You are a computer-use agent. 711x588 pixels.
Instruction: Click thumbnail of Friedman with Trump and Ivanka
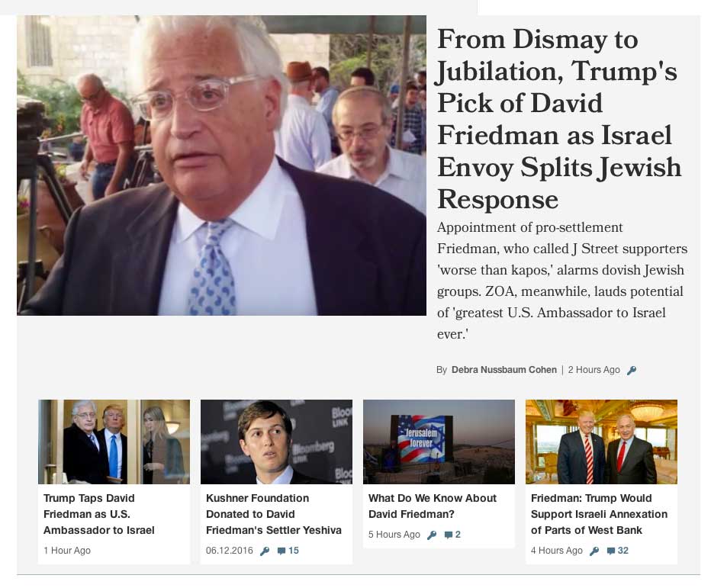pyautogui.click(x=114, y=442)
